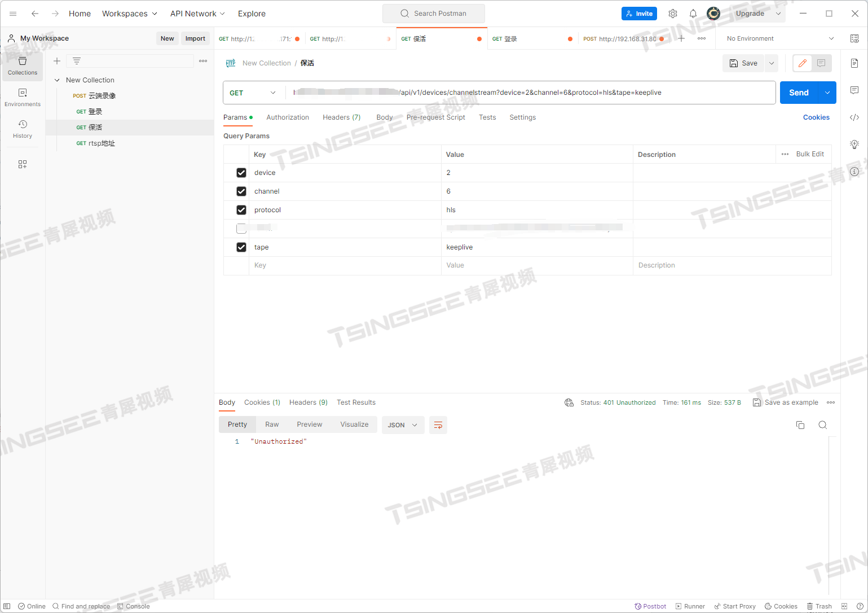Open the API Network dropdown
Image resolution: width=868 pixels, height=613 pixels.
(197, 14)
